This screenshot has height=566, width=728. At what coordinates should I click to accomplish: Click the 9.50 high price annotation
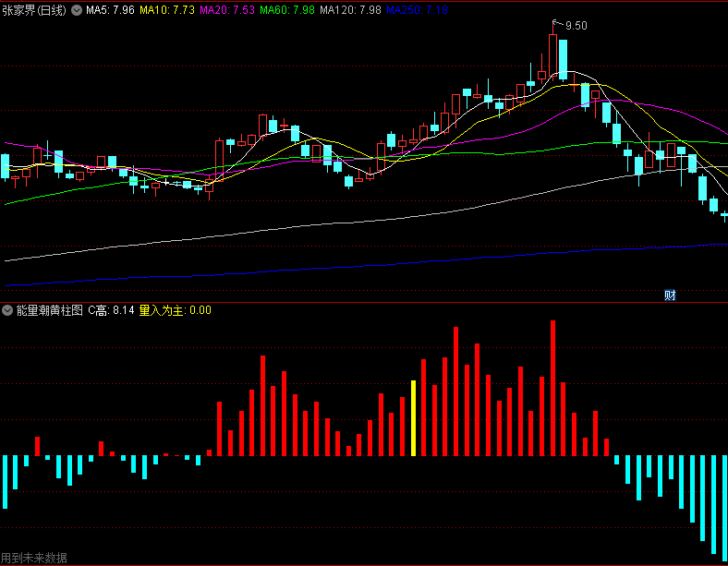(576, 26)
